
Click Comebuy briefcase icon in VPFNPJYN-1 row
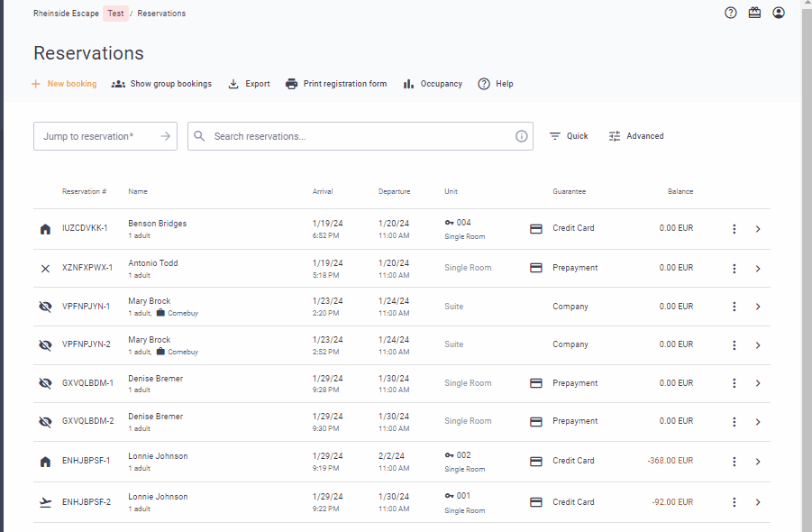160,313
